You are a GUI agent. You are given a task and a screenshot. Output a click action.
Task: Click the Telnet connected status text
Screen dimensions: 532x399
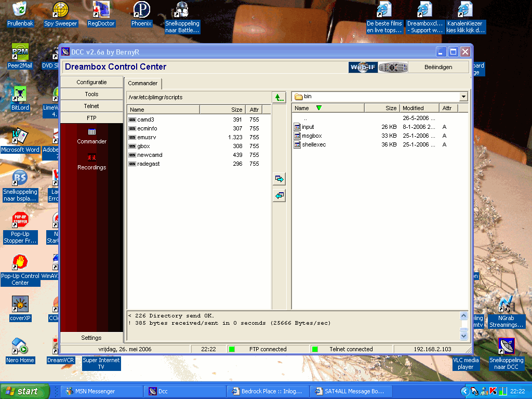point(351,349)
